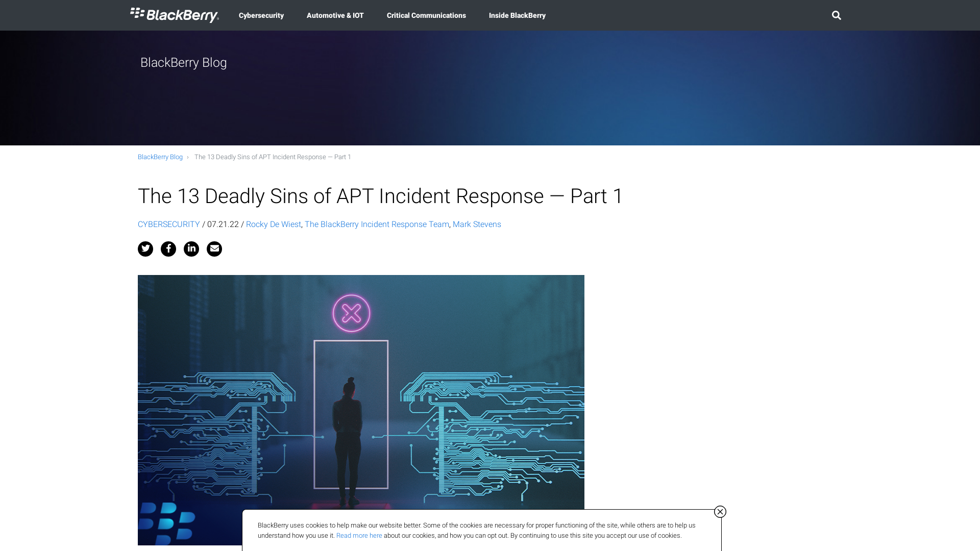
Task: Share the article on LinkedIn
Action: click(191, 249)
